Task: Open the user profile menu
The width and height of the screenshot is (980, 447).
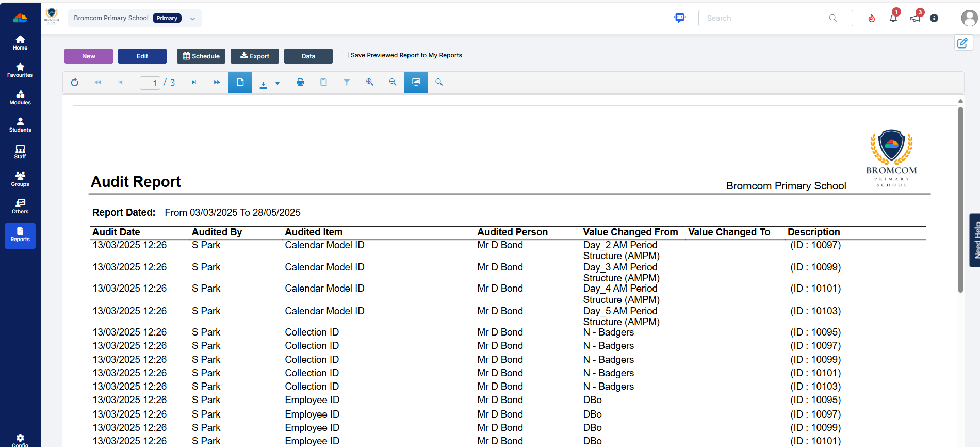Action: (x=969, y=18)
